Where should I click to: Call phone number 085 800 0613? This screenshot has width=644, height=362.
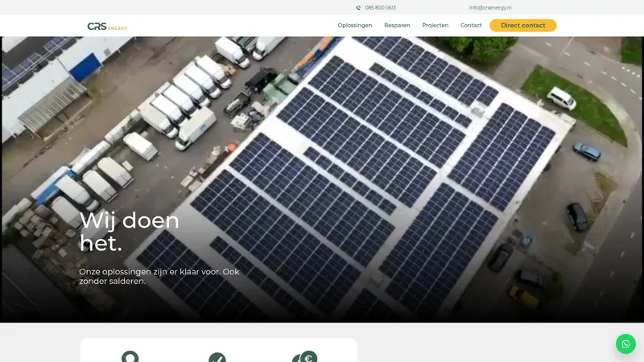pos(380,8)
